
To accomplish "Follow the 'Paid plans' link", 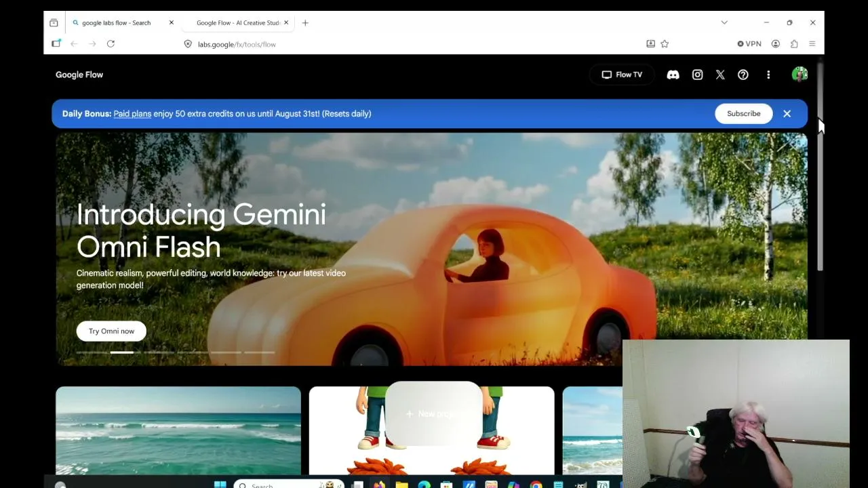I will pos(132,114).
